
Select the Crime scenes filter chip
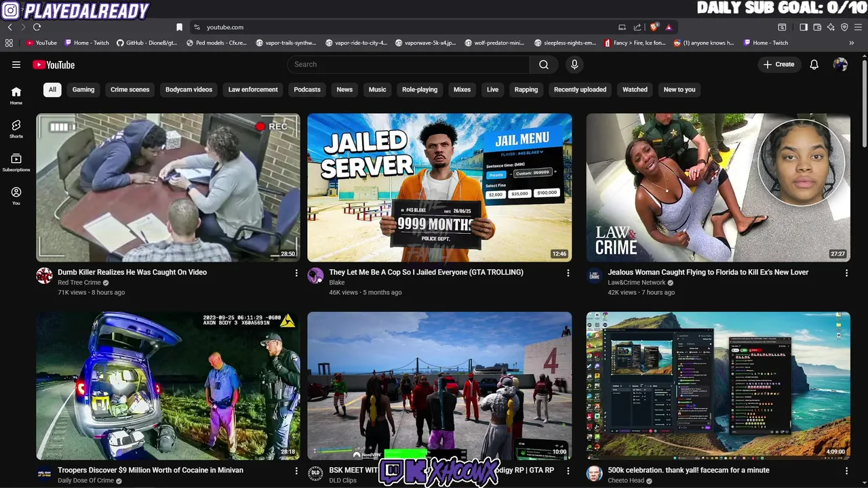130,89
